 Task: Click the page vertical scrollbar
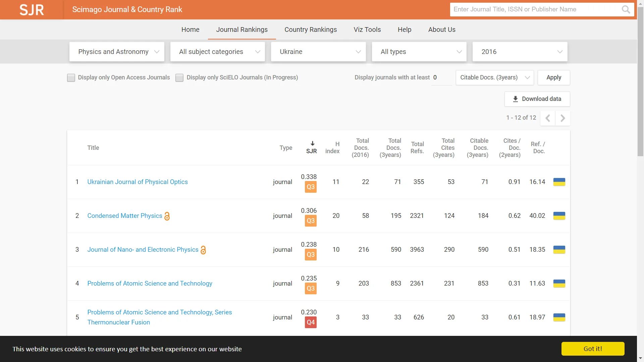(x=640, y=82)
